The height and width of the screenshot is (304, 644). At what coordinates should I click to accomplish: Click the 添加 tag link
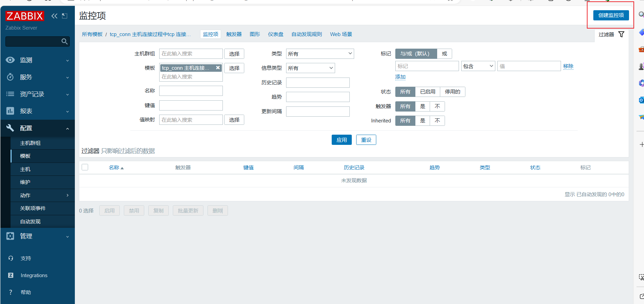[x=400, y=77]
